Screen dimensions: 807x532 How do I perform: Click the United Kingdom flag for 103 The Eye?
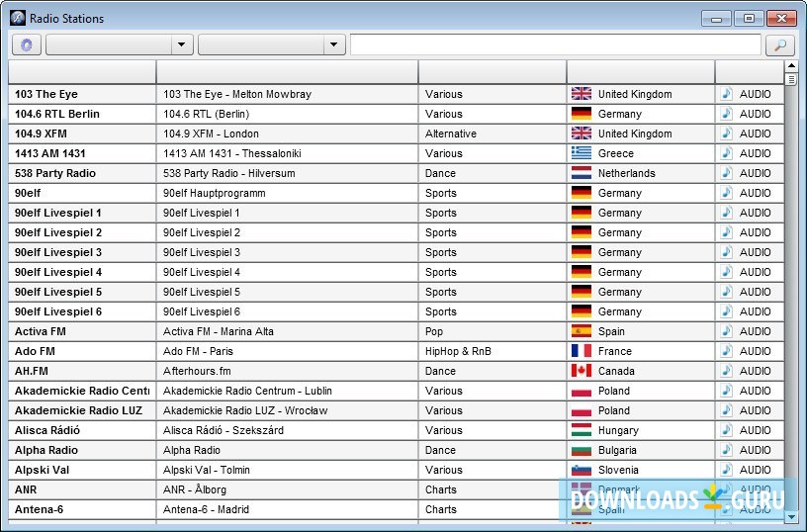[582, 94]
